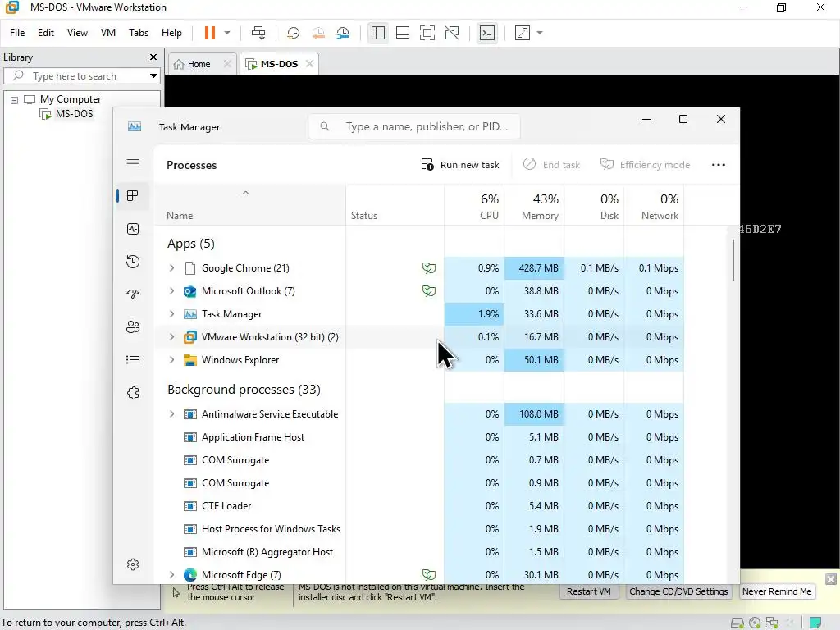This screenshot has width=840, height=630.
Task: Toggle the VMware library sidebar view icon
Action: pos(377,33)
